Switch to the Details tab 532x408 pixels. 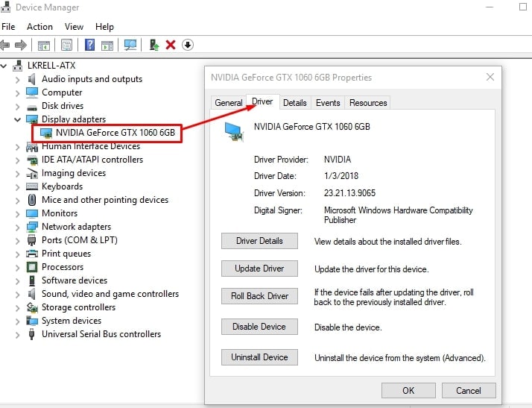pyautogui.click(x=294, y=103)
